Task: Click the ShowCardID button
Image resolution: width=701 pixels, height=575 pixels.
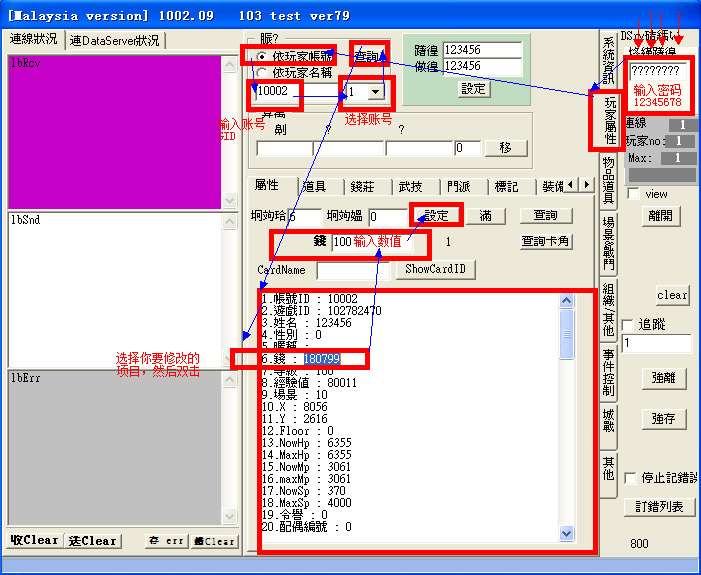Action: 435,269
